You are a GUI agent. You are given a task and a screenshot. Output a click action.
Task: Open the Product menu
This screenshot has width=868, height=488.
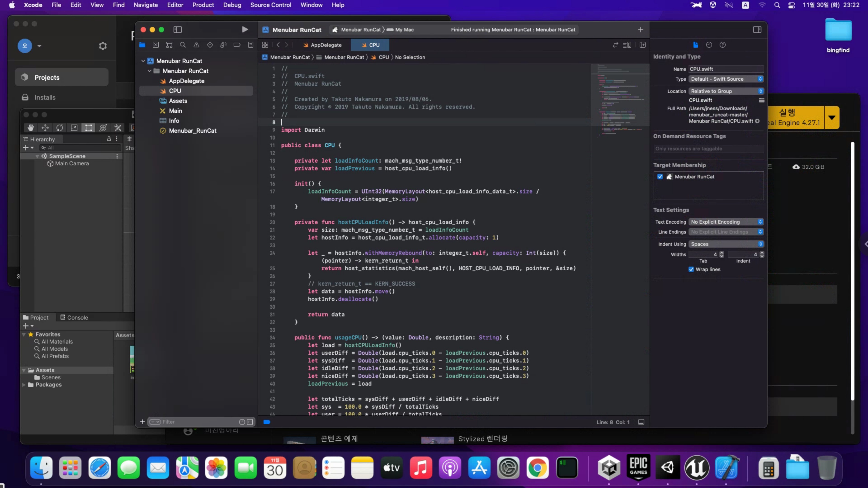(x=203, y=5)
